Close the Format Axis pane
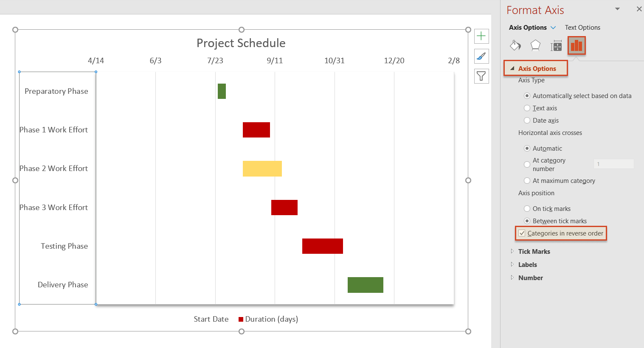Image resolution: width=644 pixels, height=348 pixels. pyautogui.click(x=639, y=9)
